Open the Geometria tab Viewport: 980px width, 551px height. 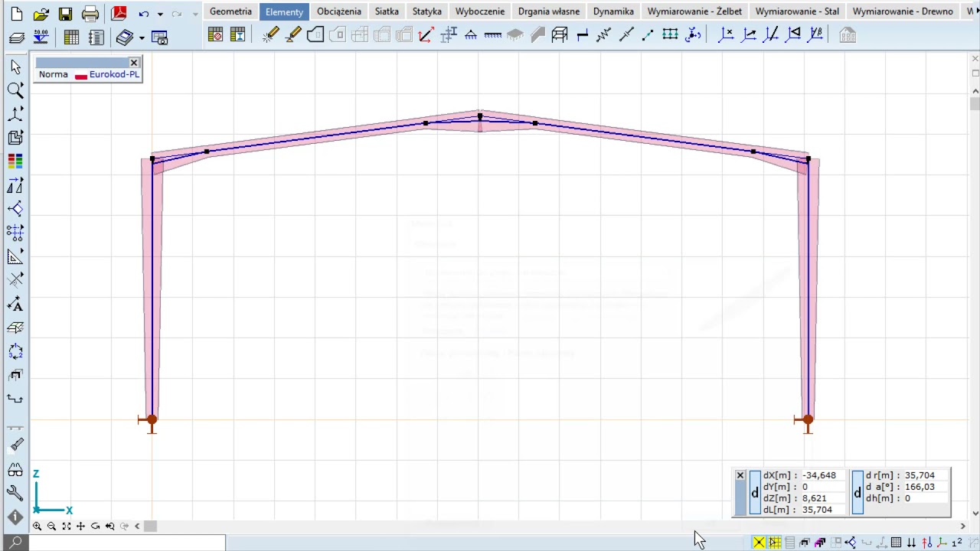click(230, 11)
